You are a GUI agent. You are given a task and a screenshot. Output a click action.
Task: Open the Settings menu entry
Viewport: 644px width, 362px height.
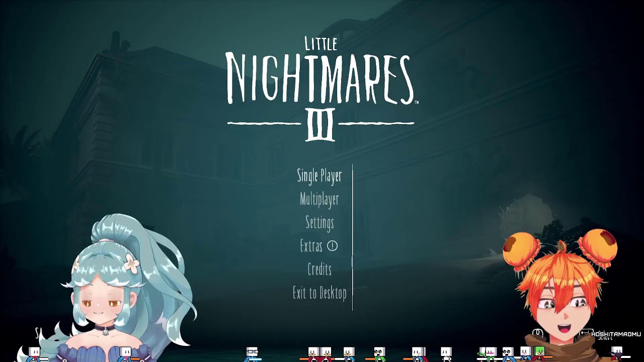(319, 222)
